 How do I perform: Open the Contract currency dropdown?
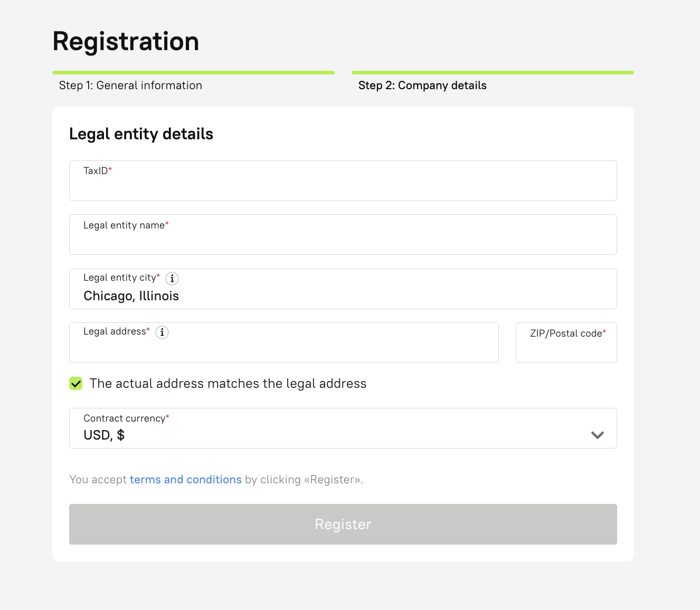point(343,428)
